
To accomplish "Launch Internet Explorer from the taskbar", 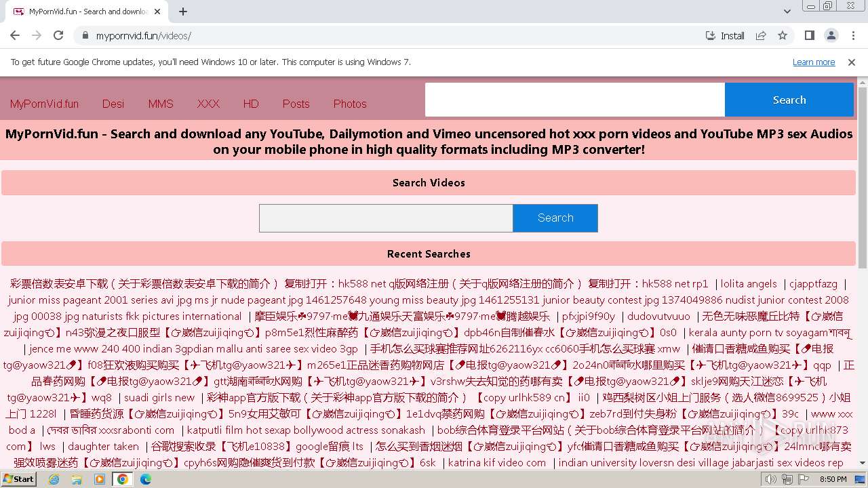I will coord(54,479).
